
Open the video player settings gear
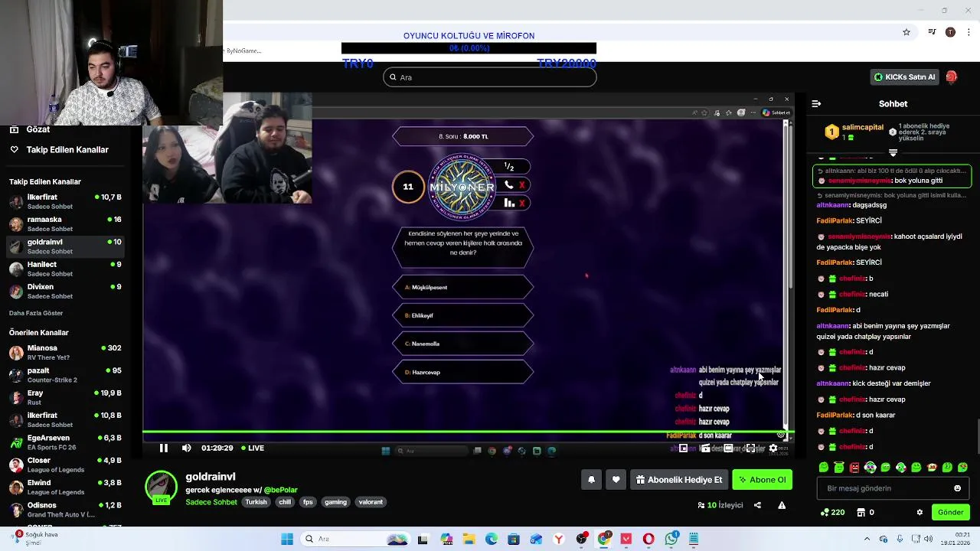[773, 448]
